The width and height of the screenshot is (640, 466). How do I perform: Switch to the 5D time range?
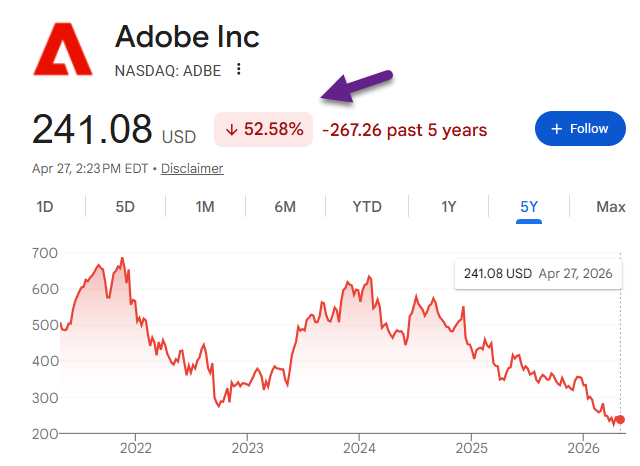coord(125,207)
